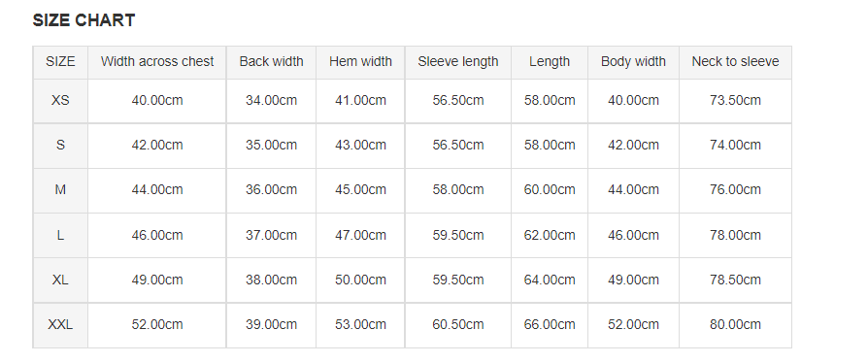
Task: Click the 80.00cm neck to sleeve cell
Action: [x=735, y=325]
